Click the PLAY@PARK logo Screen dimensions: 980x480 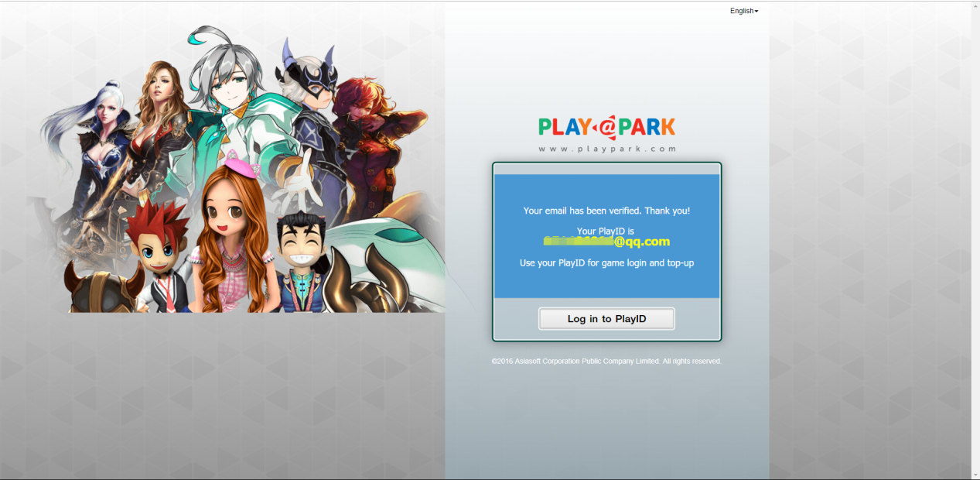tap(607, 127)
